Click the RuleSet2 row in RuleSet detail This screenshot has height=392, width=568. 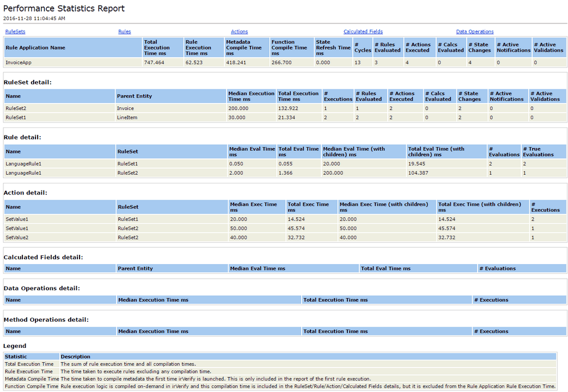pos(16,108)
